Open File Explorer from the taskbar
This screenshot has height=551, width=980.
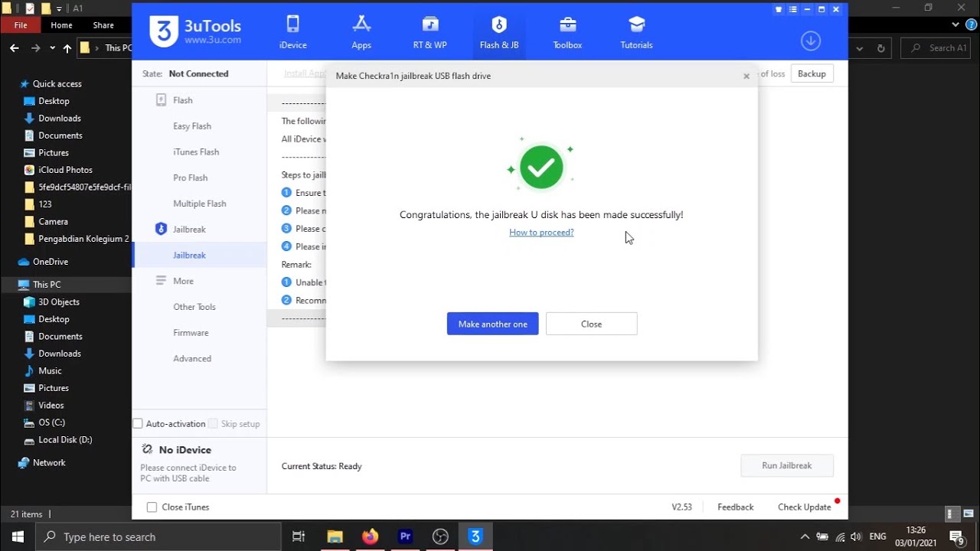point(335,536)
